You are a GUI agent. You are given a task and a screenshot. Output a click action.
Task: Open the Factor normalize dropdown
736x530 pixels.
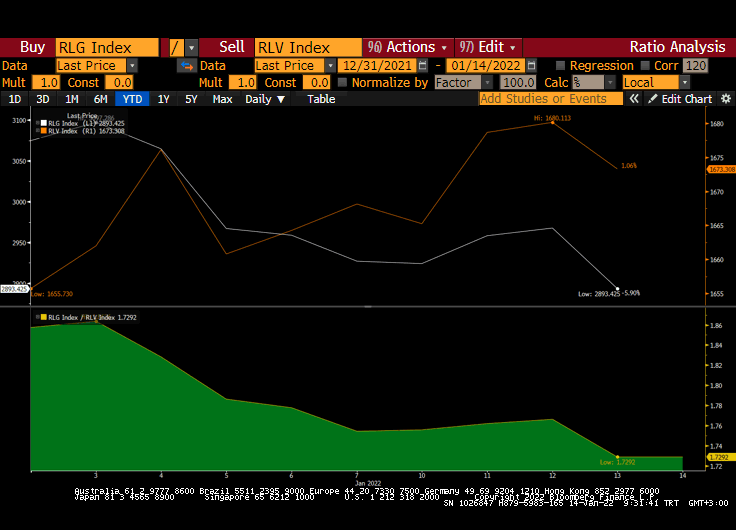point(488,83)
